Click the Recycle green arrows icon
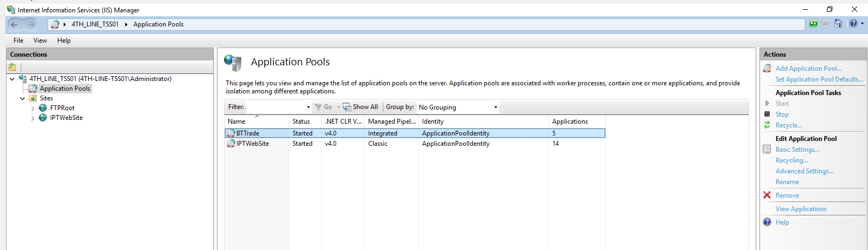Screen dimensions: 868x250 coord(767,125)
